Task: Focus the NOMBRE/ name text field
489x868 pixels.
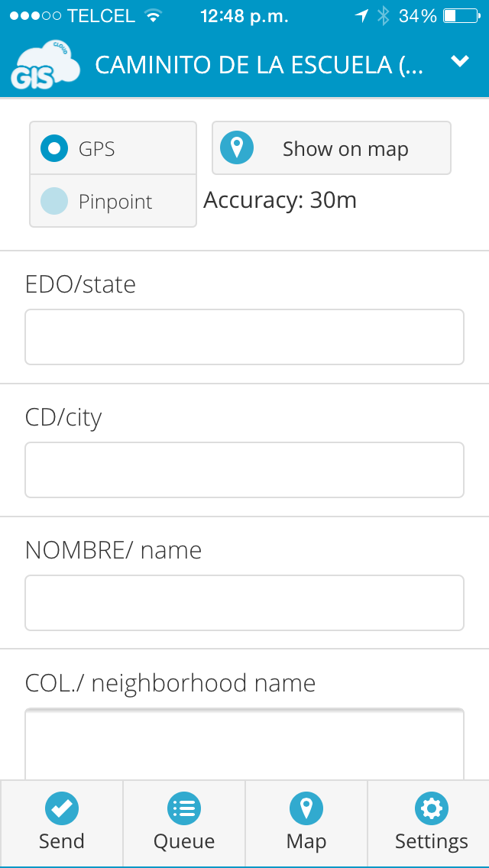Action: (x=244, y=603)
